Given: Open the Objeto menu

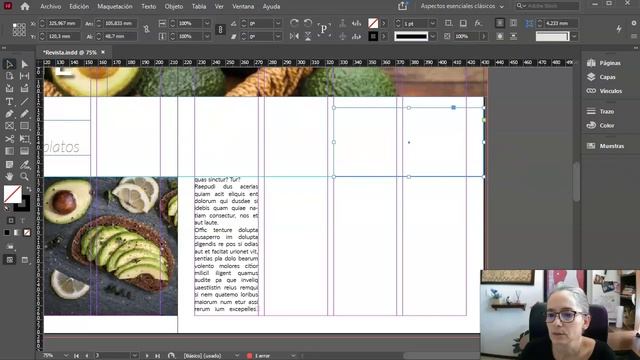Looking at the screenshot, I should [x=174, y=7].
